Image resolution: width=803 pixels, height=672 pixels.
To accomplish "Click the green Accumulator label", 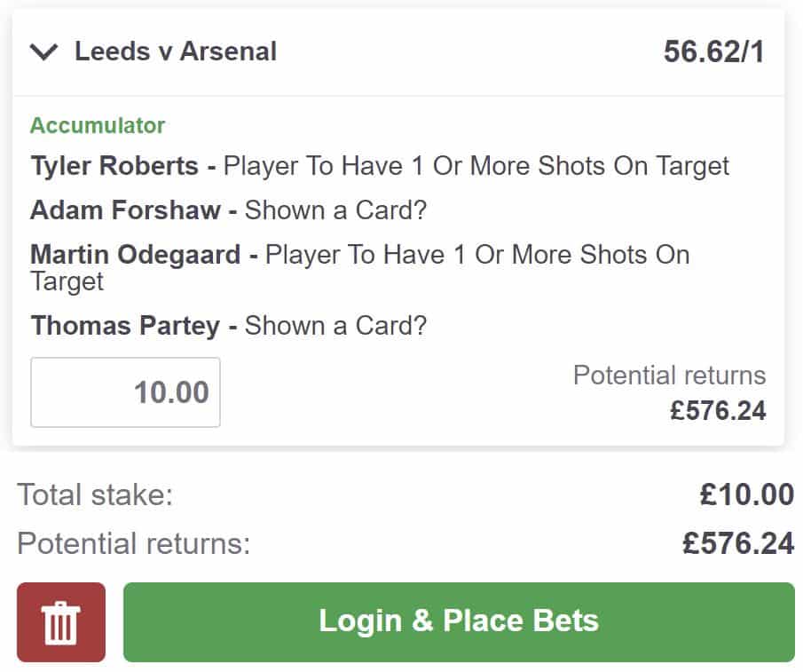I will 98,125.
